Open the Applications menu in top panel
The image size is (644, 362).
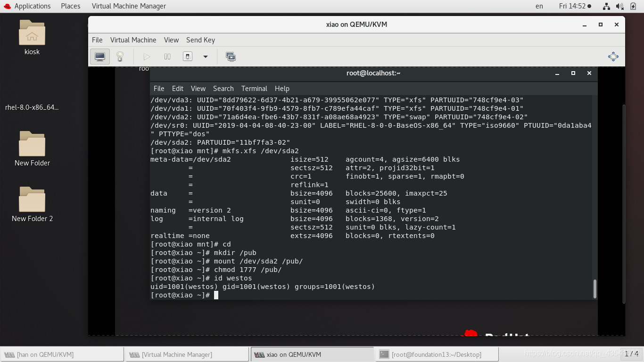(27, 6)
